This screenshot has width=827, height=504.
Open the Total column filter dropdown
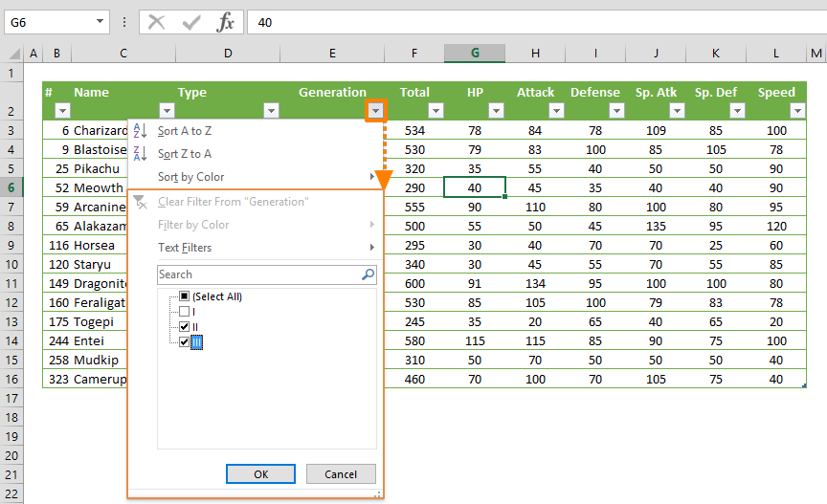[x=436, y=111]
